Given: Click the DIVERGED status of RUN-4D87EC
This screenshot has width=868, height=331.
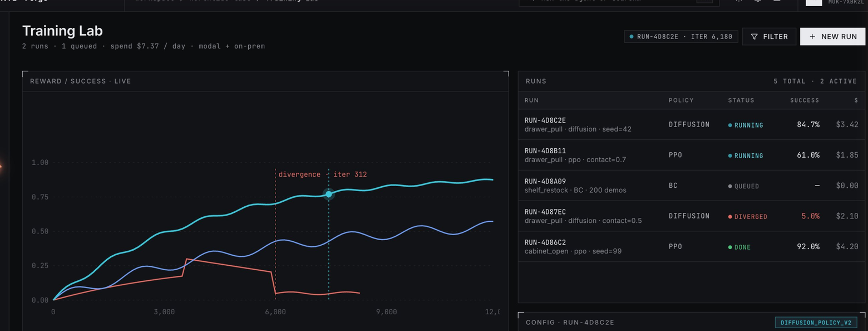Looking at the screenshot, I should tap(748, 217).
